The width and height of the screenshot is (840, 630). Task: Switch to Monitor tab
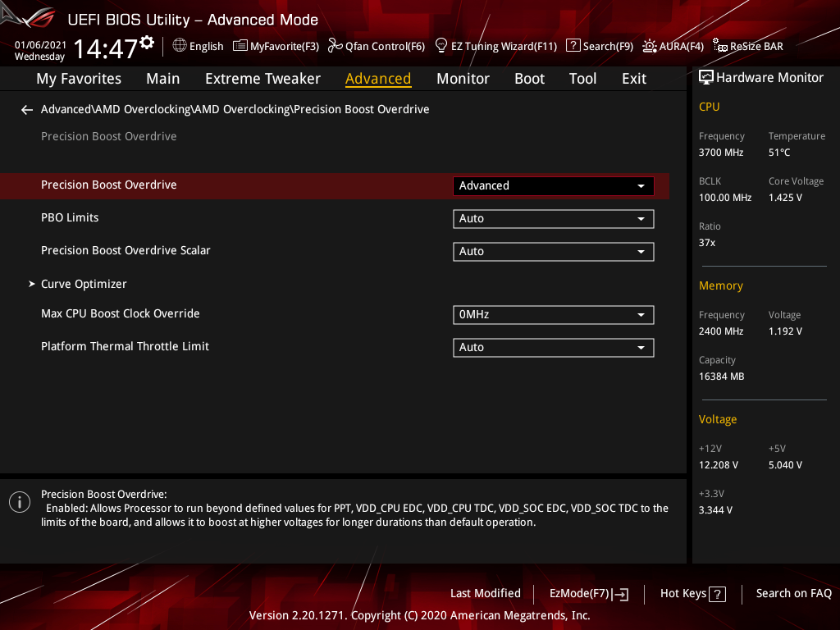(463, 79)
